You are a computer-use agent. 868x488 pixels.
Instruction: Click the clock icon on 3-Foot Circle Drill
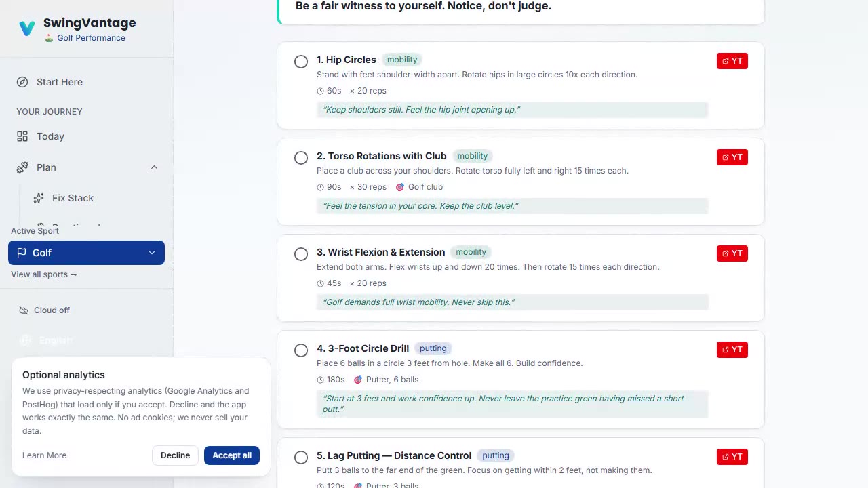pos(321,380)
